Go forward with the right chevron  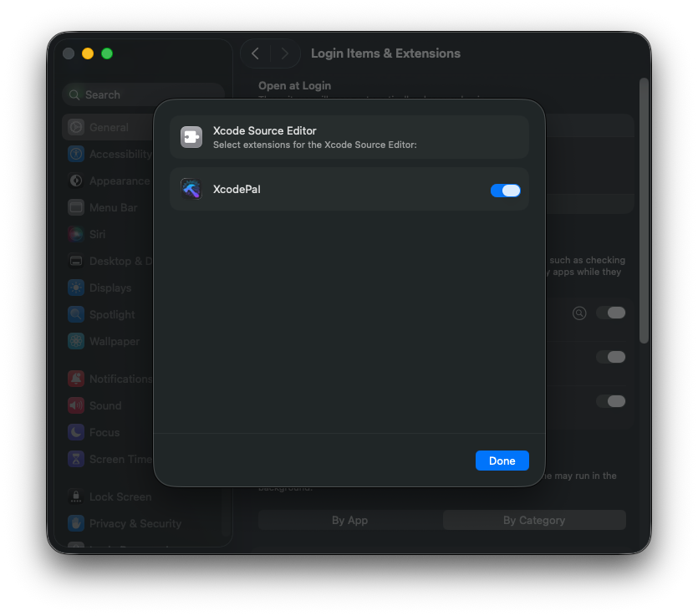285,53
